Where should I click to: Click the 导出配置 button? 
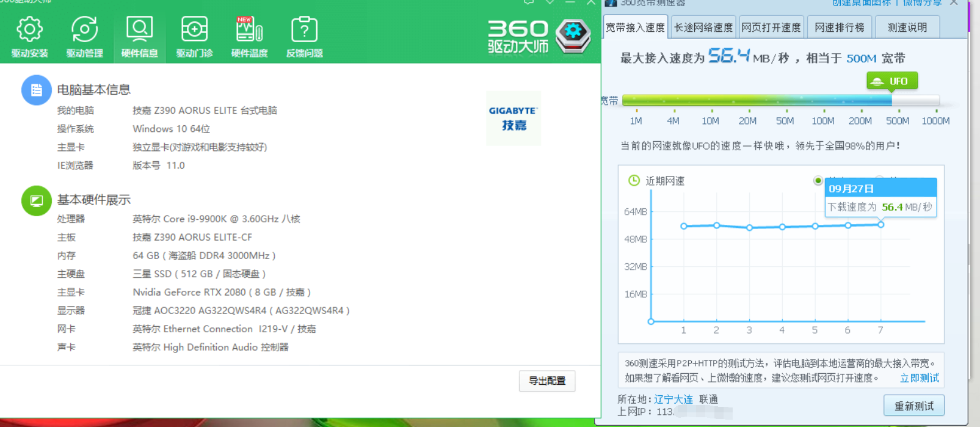tap(547, 381)
